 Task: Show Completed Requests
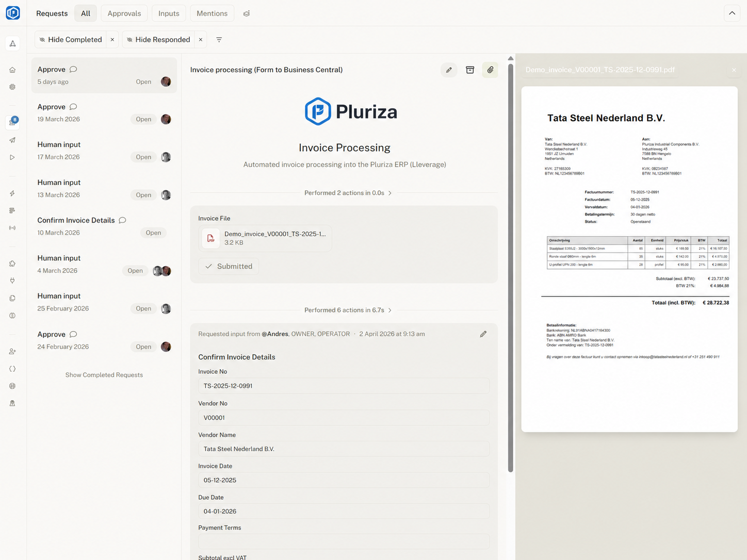(104, 375)
